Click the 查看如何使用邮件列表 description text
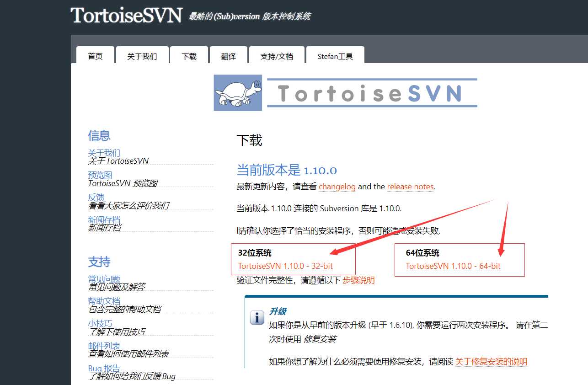 (128, 354)
